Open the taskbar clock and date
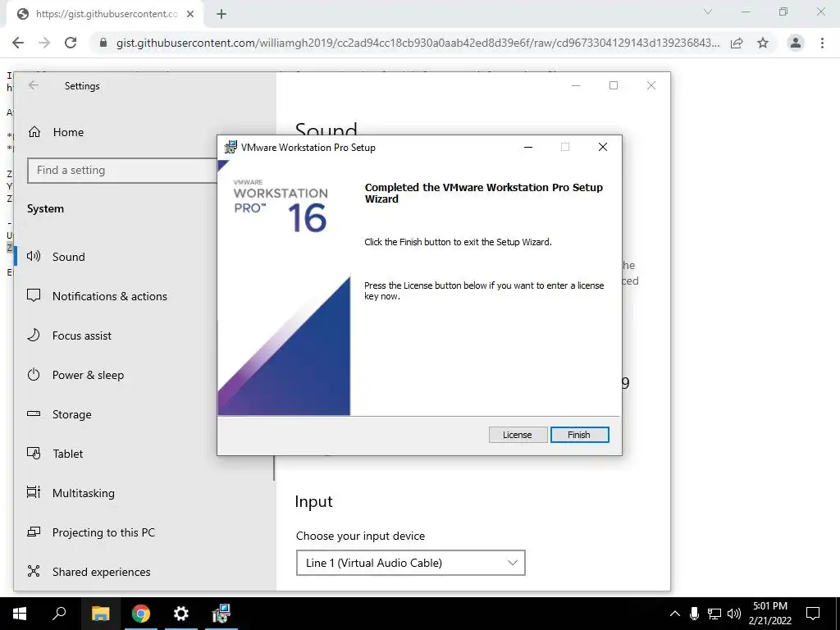840x630 pixels. pyautogui.click(x=770, y=614)
